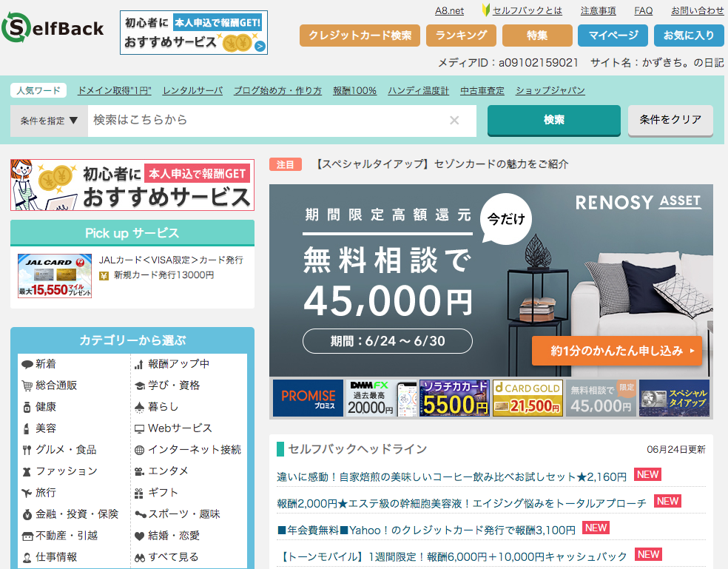This screenshot has height=569, width=728.
Task: Click the SelfBack logo
Action: (53, 28)
